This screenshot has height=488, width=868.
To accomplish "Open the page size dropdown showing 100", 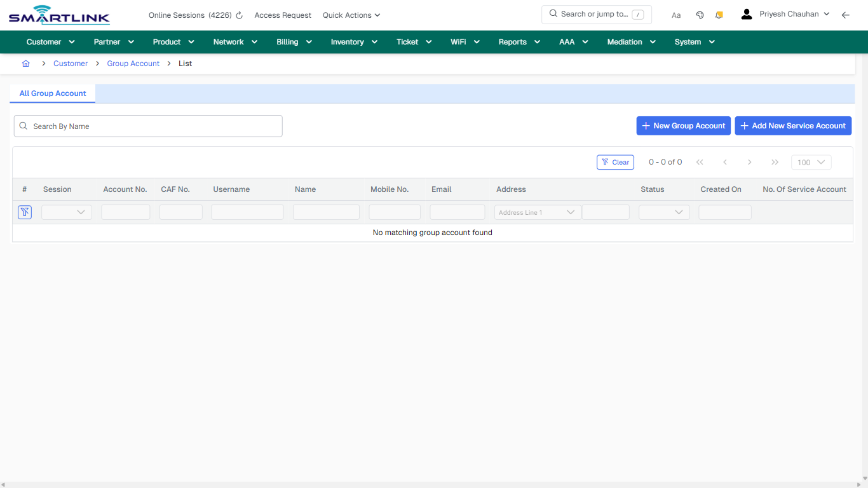I will (x=811, y=162).
